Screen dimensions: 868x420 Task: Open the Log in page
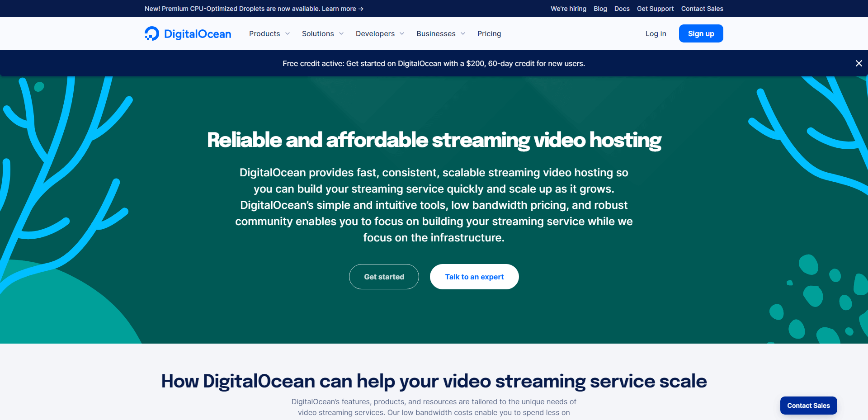coord(656,33)
